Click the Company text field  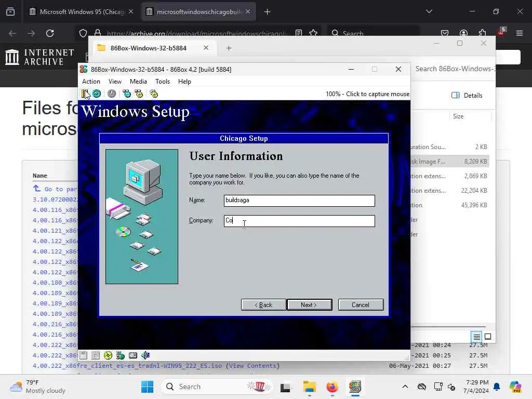pos(299,220)
